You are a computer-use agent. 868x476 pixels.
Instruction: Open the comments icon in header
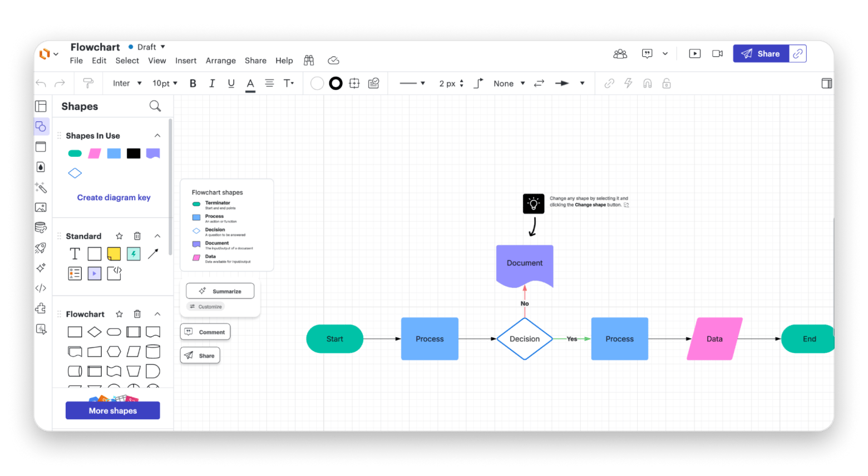pos(647,54)
